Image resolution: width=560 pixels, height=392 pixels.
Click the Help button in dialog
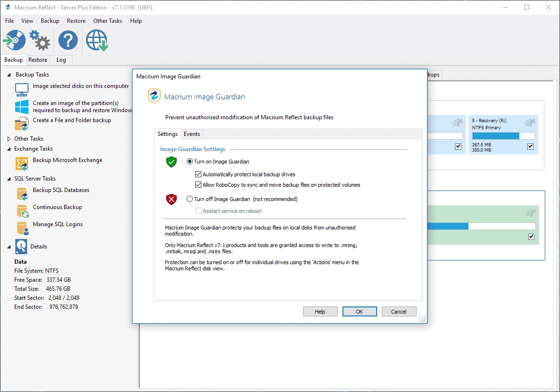click(x=320, y=312)
